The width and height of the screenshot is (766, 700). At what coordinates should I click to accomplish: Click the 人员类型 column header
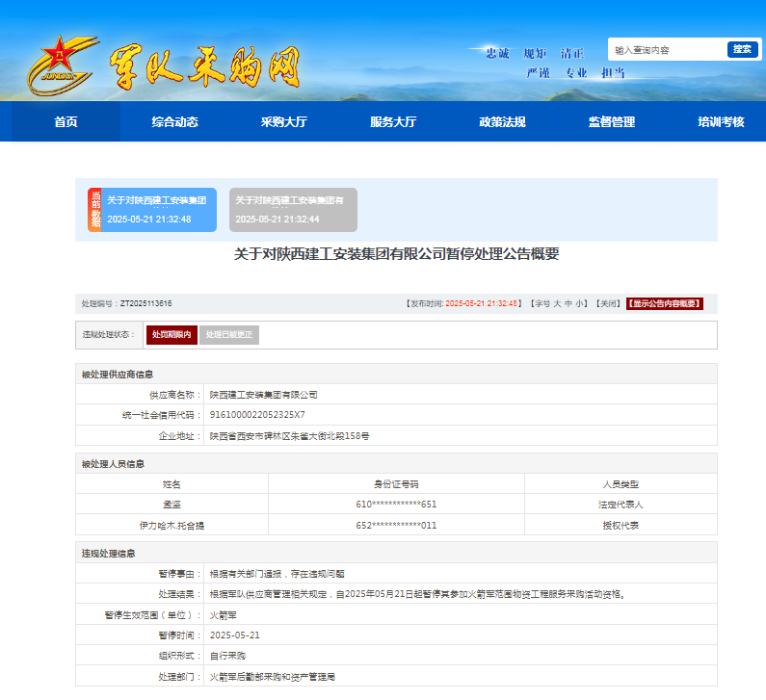click(621, 484)
